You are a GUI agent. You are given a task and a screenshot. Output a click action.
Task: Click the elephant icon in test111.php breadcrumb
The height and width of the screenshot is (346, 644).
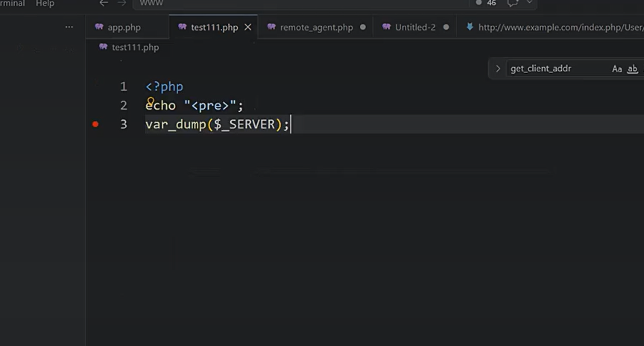103,47
